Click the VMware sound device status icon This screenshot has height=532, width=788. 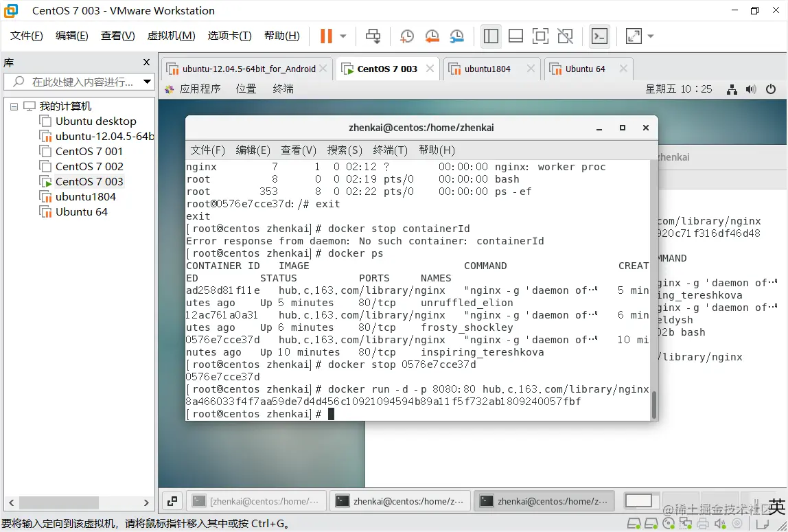[x=719, y=524]
